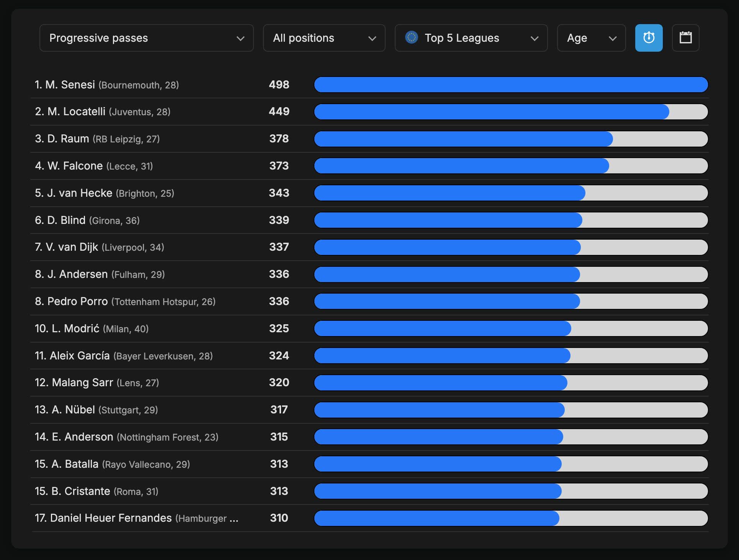Open V. van Dijk's player link
739x560 pixels.
(x=72, y=247)
